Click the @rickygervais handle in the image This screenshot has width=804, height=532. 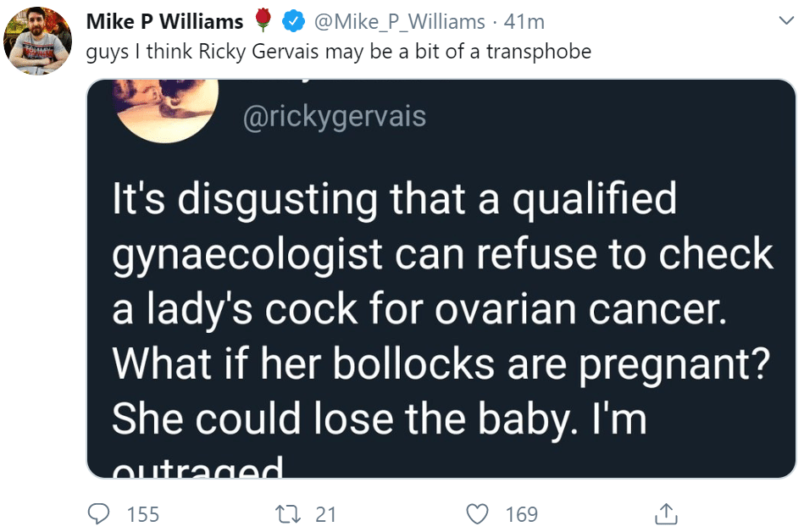coord(335,117)
